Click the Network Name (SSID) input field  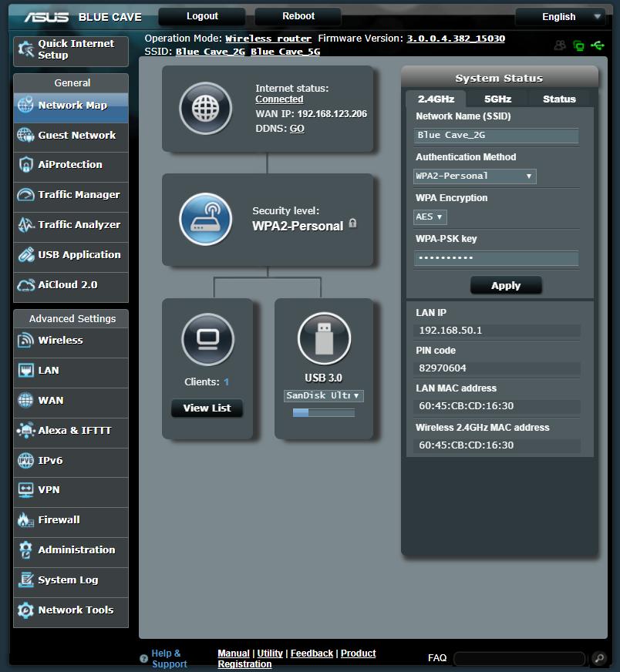pyautogui.click(x=496, y=136)
